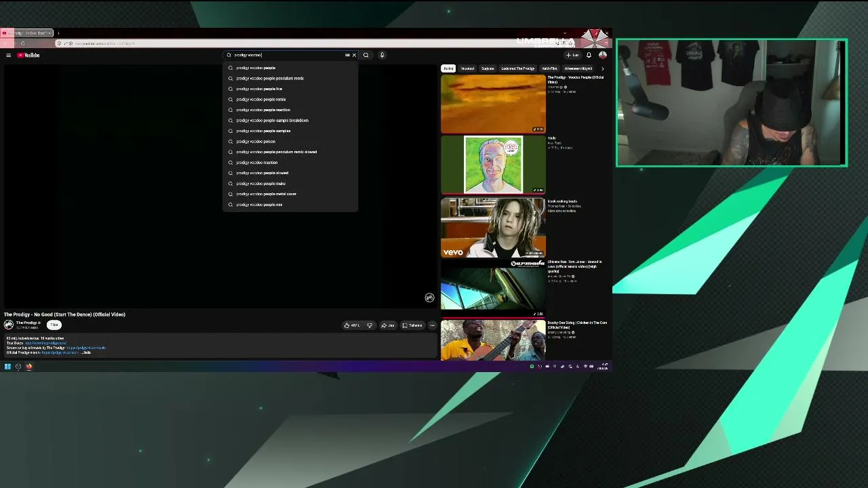Open The Prodigy - Voodoo People video title
This screenshot has width=868, height=488.
[x=576, y=80]
